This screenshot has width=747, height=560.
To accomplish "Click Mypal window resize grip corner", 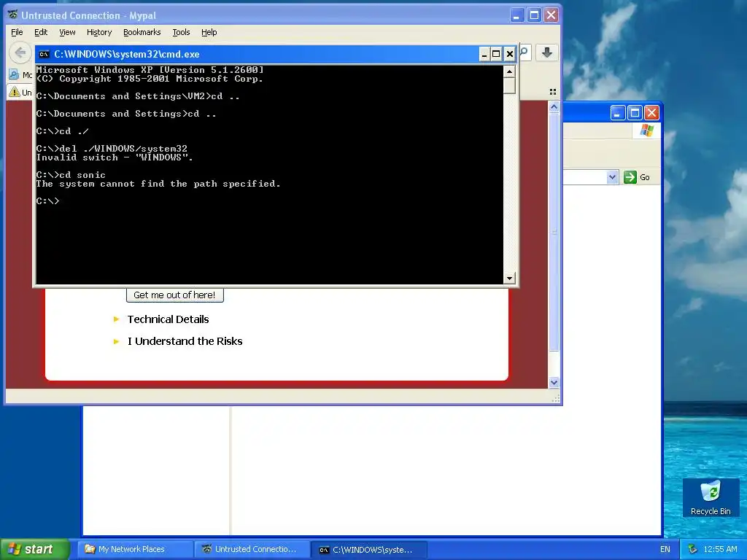I will pos(555,399).
